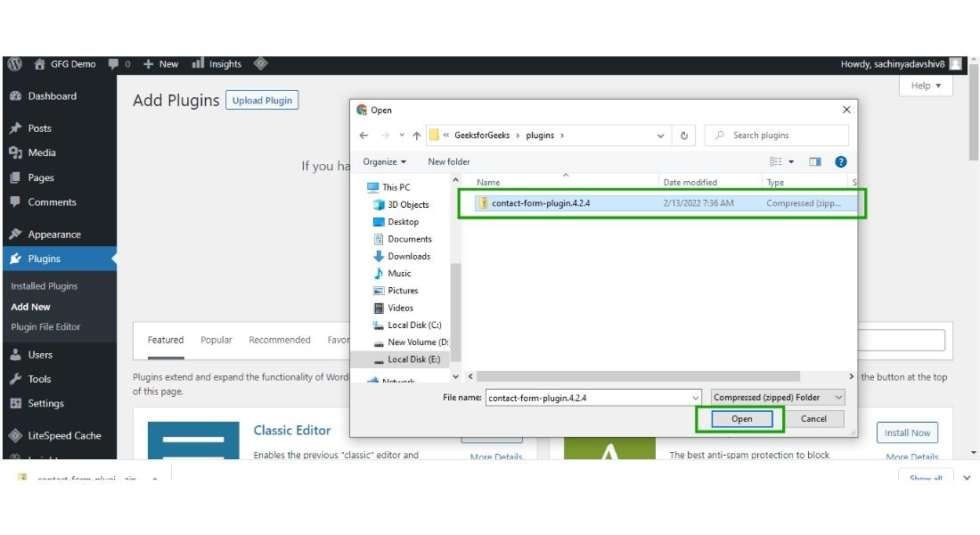Go to Pages in sidebar

(x=41, y=177)
